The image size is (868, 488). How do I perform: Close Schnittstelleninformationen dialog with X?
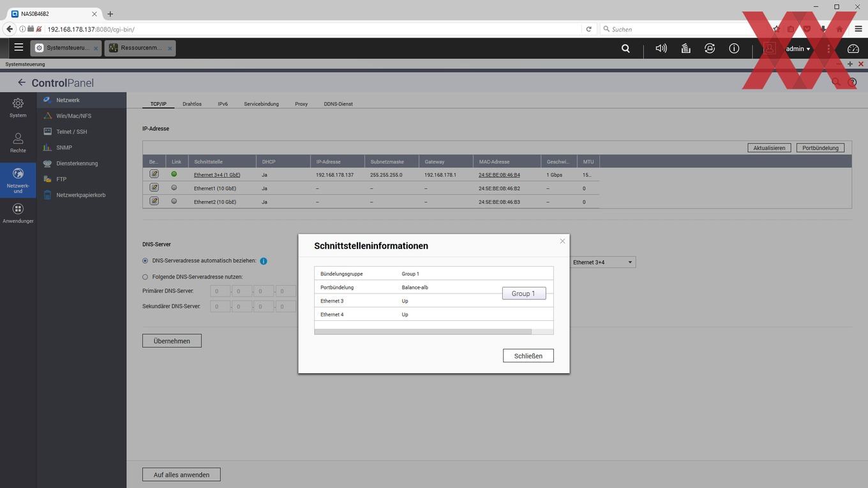point(562,241)
